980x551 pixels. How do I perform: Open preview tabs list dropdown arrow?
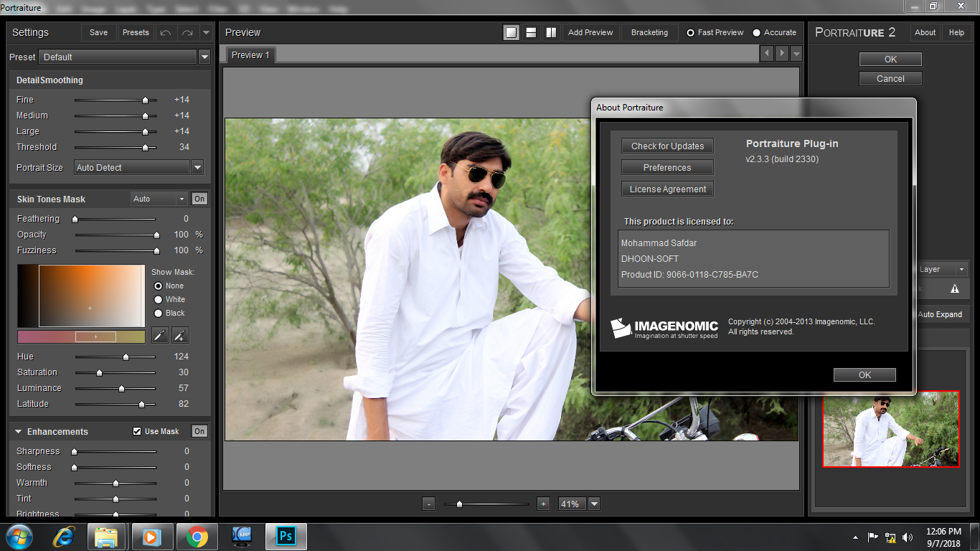point(796,54)
